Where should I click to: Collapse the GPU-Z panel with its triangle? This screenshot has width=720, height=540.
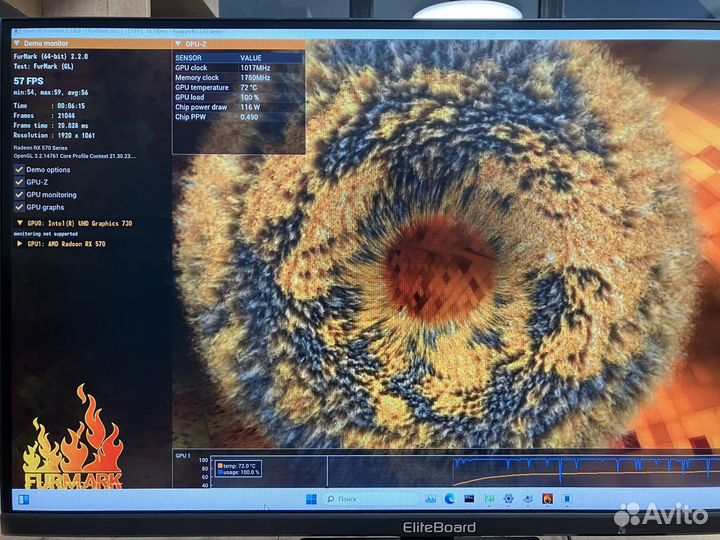click(x=178, y=45)
